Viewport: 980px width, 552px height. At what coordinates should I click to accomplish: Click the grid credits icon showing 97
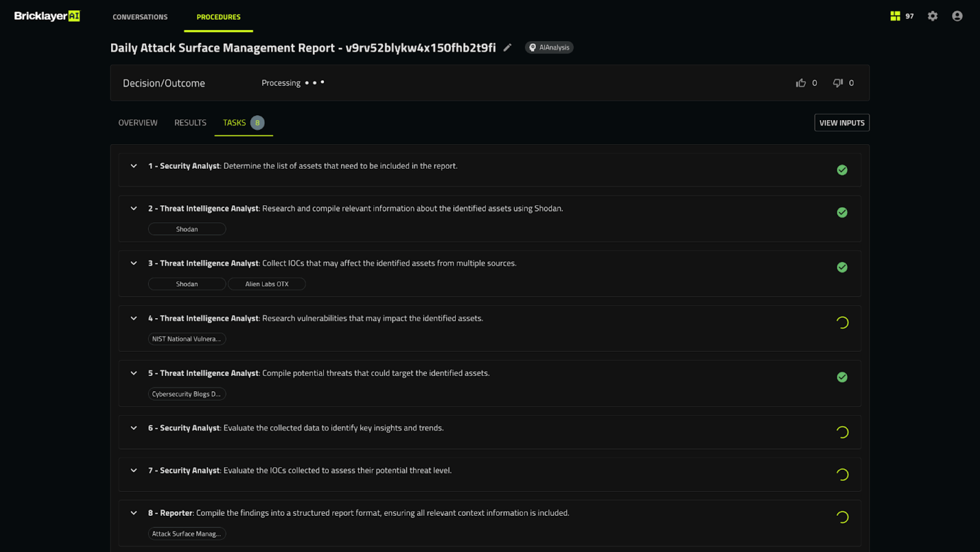coord(896,16)
